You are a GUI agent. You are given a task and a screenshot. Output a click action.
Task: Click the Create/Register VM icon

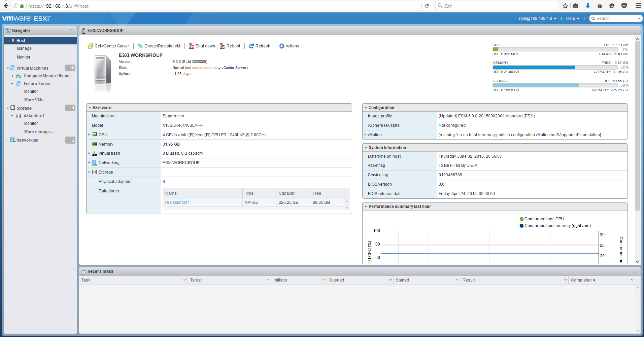click(x=140, y=46)
